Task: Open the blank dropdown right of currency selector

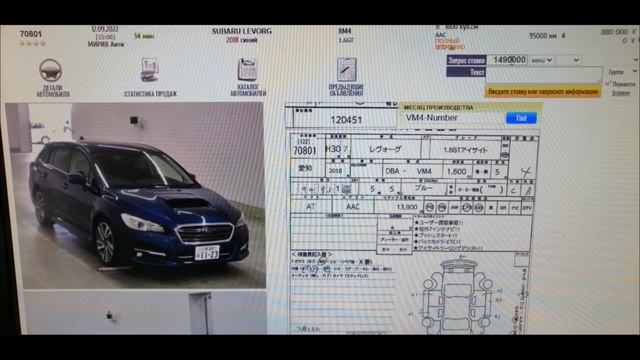Action: (x=569, y=60)
